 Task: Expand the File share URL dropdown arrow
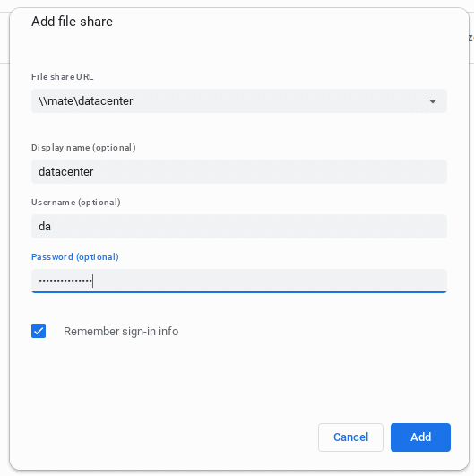click(x=433, y=101)
